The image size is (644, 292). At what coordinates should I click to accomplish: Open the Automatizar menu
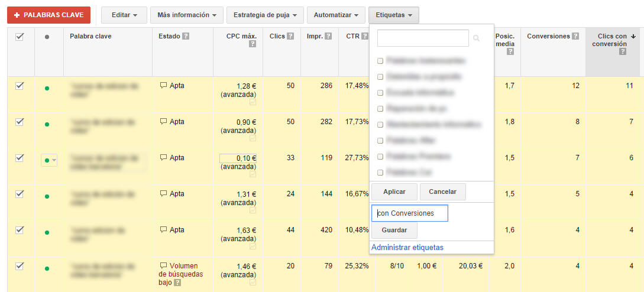click(336, 15)
